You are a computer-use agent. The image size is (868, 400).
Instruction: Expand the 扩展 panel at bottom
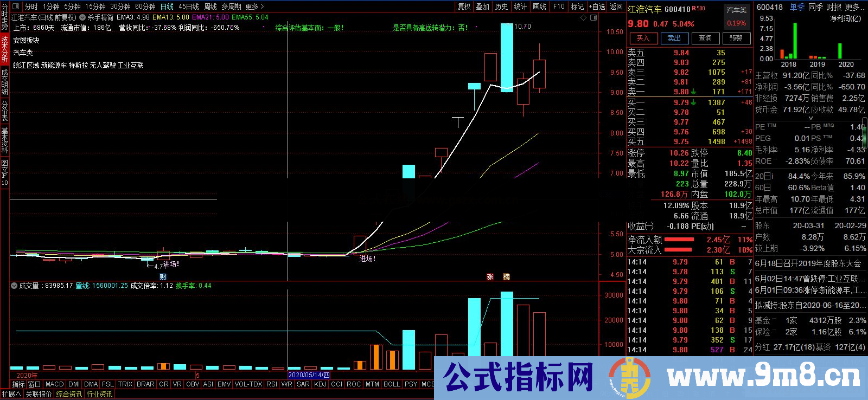11,394
